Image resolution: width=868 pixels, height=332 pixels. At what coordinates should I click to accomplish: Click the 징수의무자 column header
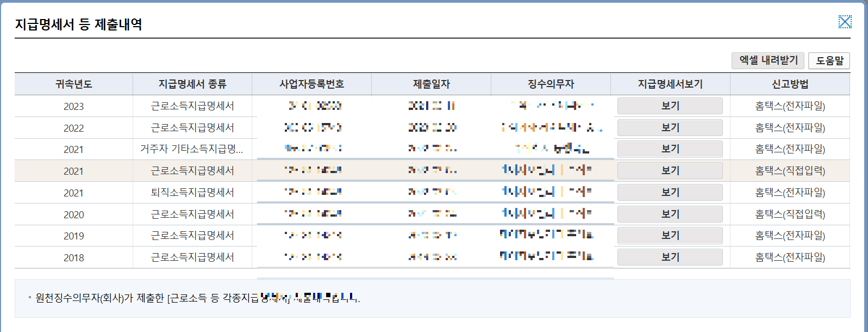[x=551, y=84]
